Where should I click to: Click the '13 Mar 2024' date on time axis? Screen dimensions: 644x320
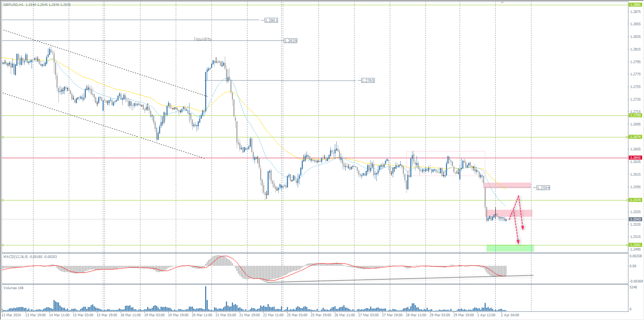12,315
